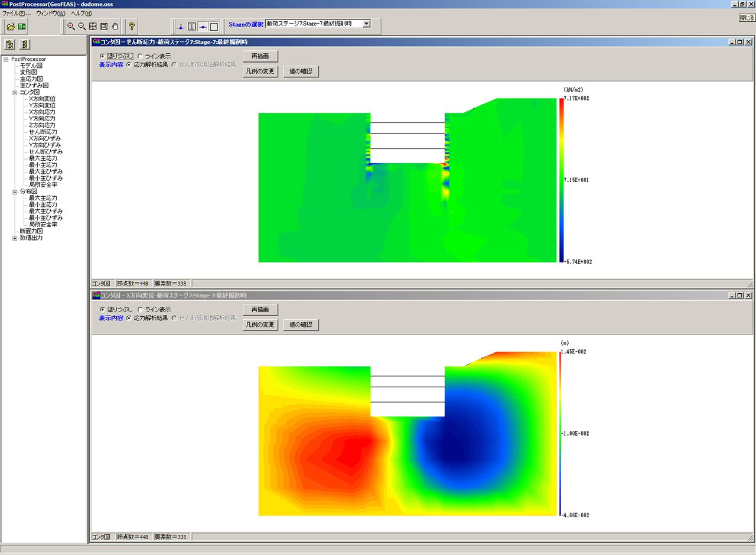Click 凡例の変更 button in せん断応力 window

[x=260, y=72]
